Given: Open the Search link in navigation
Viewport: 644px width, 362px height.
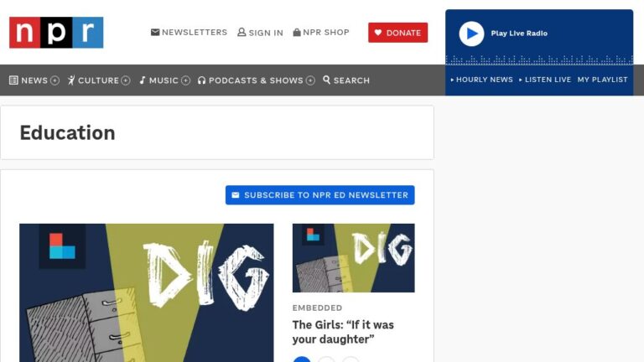Looking at the screenshot, I should tap(351, 80).
